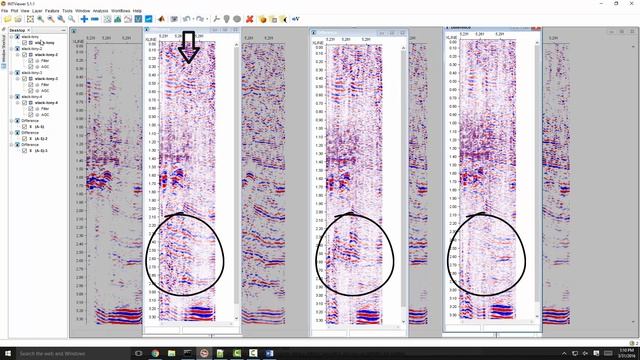Open the Plot menu
Viewport: 640px width, 360px height.
[x=14, y=11]
